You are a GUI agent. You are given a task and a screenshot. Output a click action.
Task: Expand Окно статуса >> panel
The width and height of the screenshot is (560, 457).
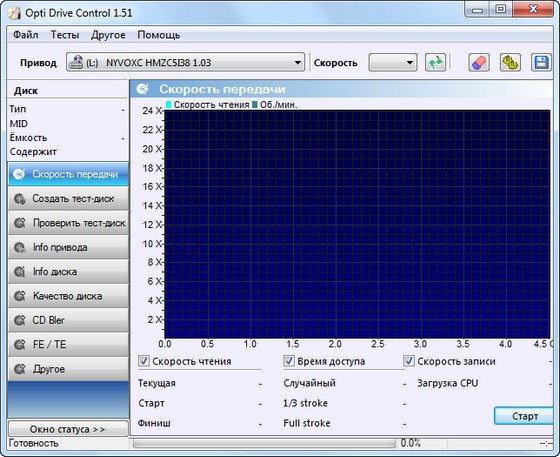point(68,429)
